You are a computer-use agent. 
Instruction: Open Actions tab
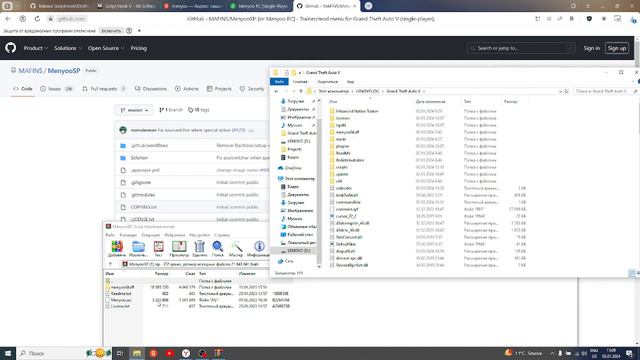click(x=187, y=89)
